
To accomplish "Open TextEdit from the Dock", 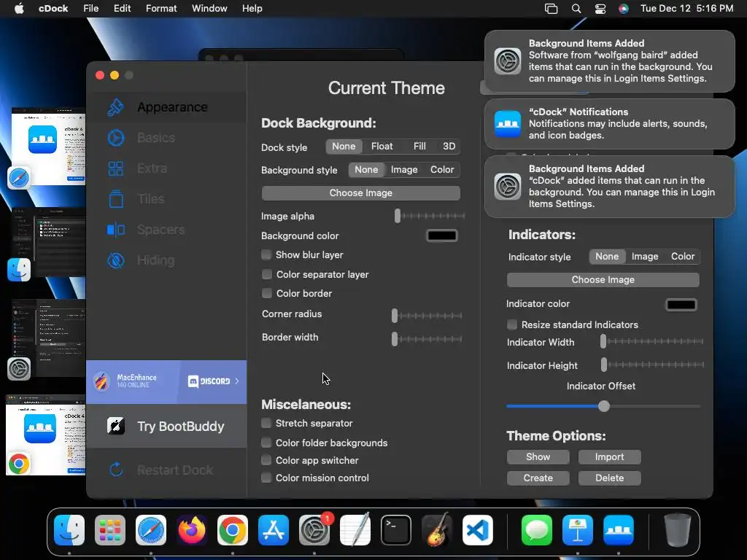I will pyautogui.click(x=355, y=530).
